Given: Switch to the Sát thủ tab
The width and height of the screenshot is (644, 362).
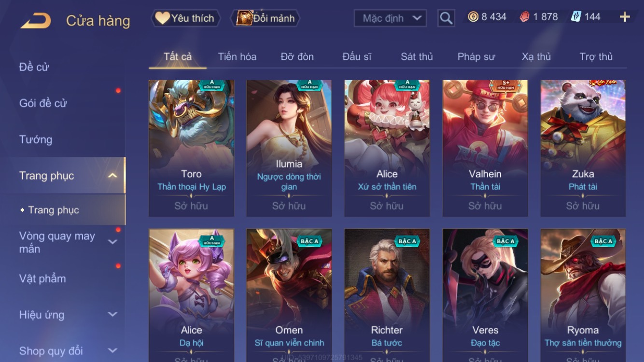Looking at the screenshot, I should pos(417,56).
